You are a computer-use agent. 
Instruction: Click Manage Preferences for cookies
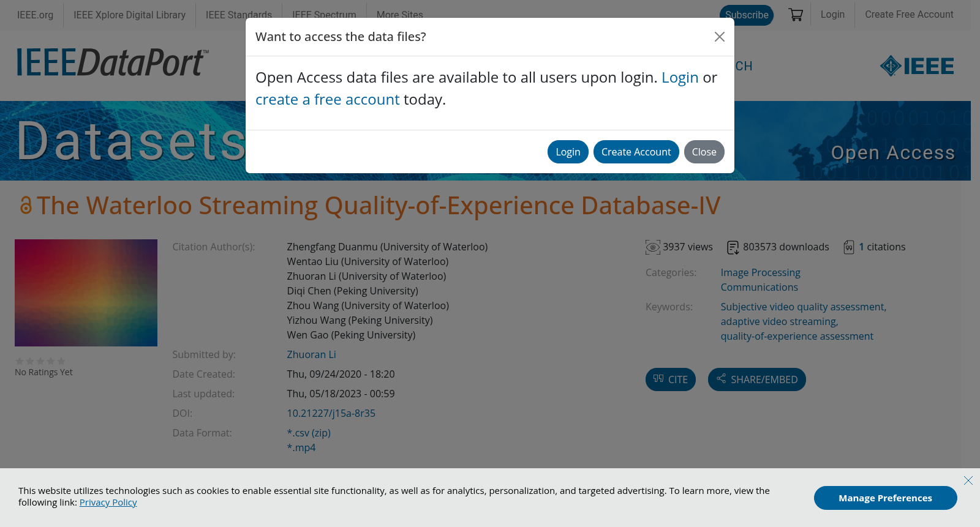[886, 498]
